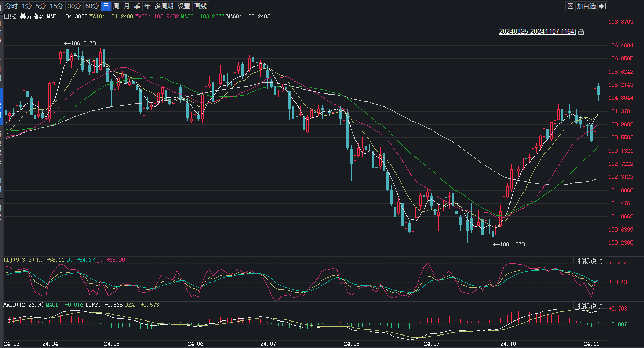The width and height of the screenshot is (644, 348).
Task: Click the MACD(12,26,9) indicator label
Action: pos(23,304)
